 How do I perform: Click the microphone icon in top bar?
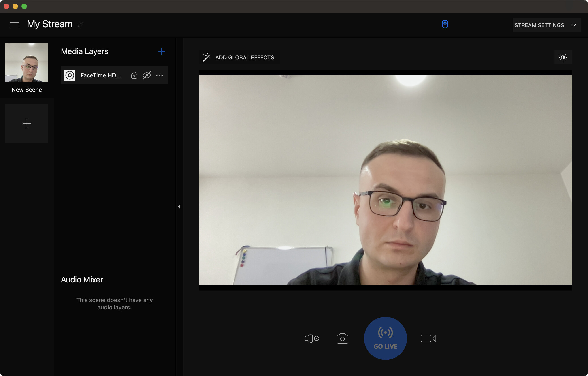pos(444,24)
